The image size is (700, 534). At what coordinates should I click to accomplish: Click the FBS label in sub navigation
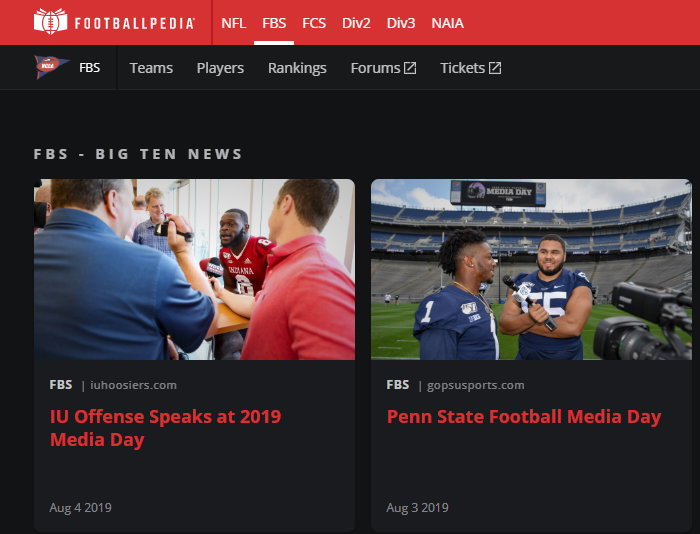tap(90, 68)
